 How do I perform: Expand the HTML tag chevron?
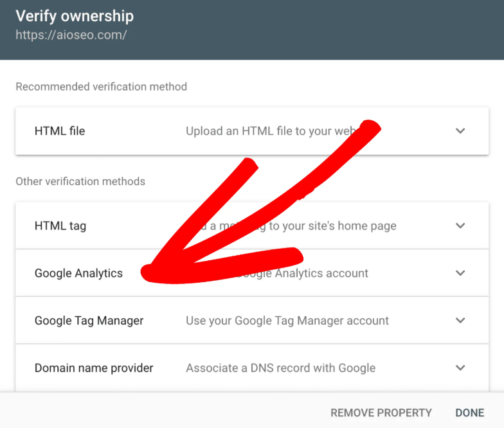pyautogui.click(x=460, y=226)
